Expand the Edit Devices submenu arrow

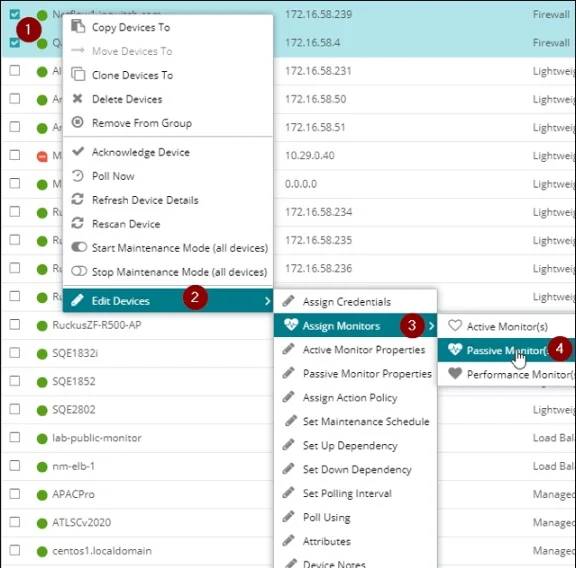tap(267, 301)
